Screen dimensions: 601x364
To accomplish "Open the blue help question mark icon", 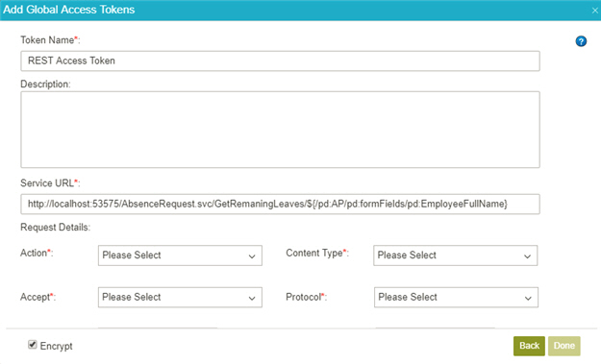I will pos(581,41).
